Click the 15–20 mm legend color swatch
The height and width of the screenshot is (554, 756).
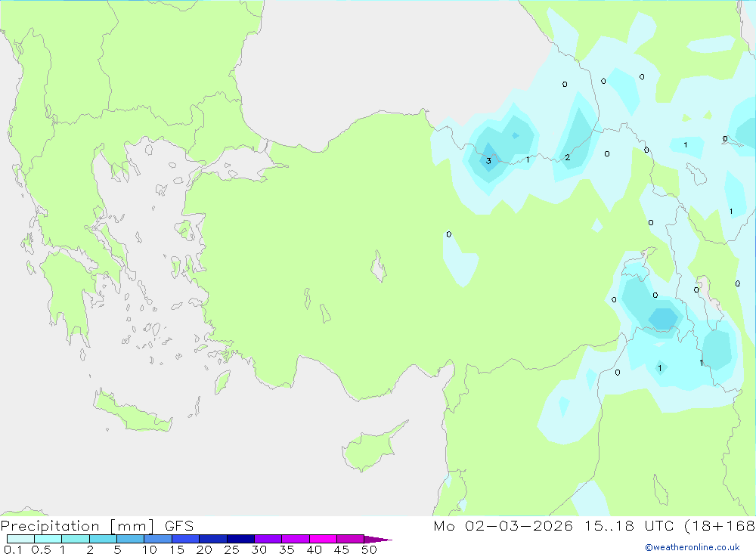186,539
